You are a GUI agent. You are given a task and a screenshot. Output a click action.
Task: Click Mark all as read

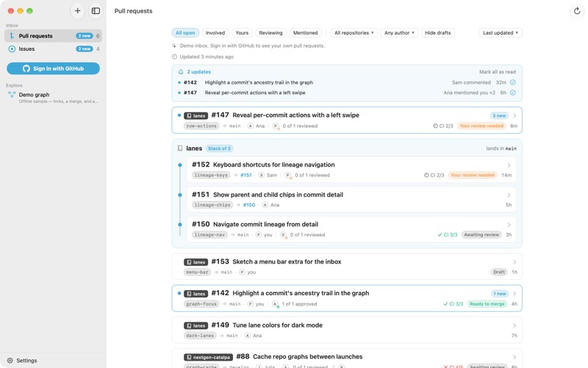[498, 71]
